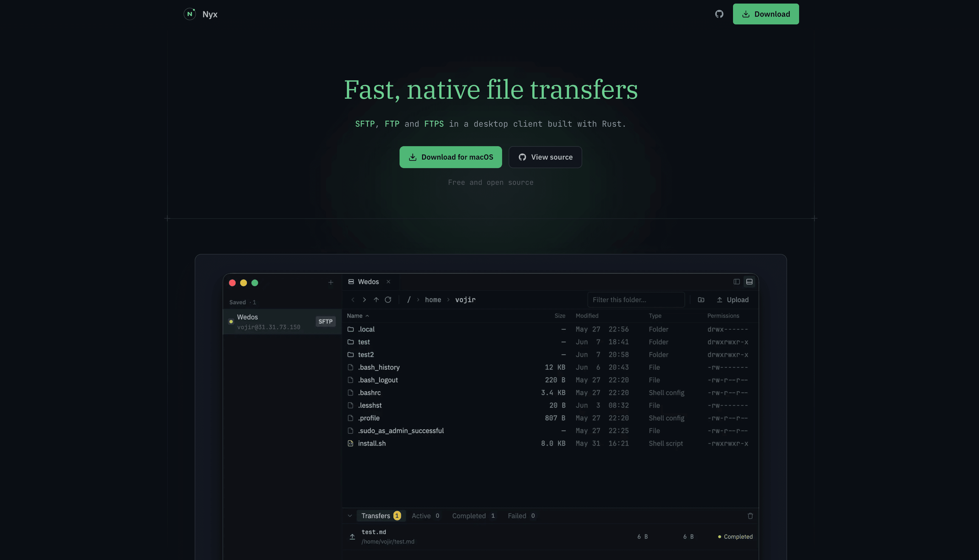Toggle the bottom panel layout icon

(x=749, y=282)
